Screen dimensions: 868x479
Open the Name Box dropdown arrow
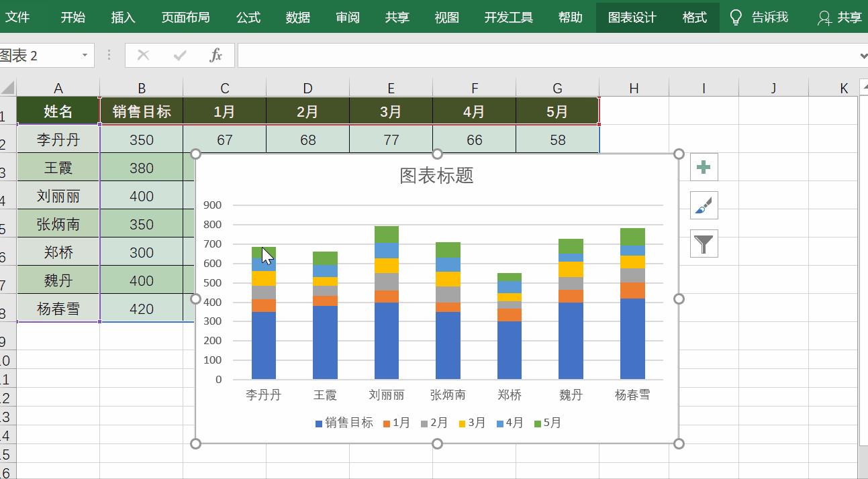coord(84,55)
